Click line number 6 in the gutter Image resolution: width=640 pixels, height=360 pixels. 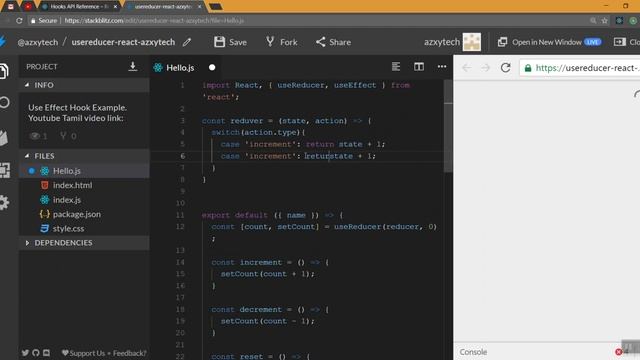[x=182, y=156]
